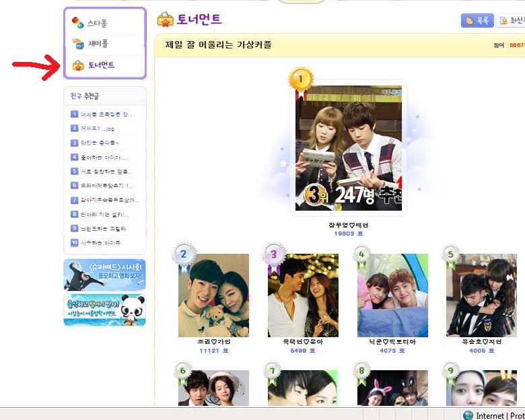Click the 목록 list button
Image resolution: width=525 pixels, height=420 pixels.
click(x=477, y=20)
